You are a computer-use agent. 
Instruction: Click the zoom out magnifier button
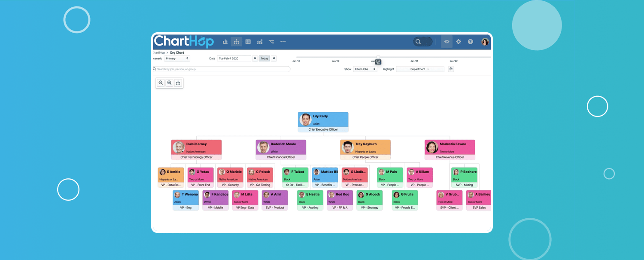[161, 83]
